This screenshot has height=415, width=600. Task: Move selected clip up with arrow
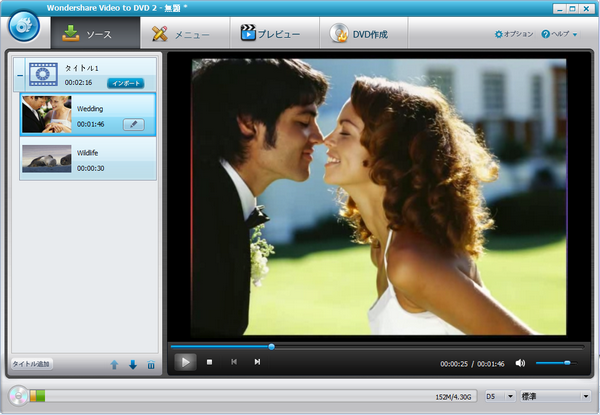tap(114, 365)
